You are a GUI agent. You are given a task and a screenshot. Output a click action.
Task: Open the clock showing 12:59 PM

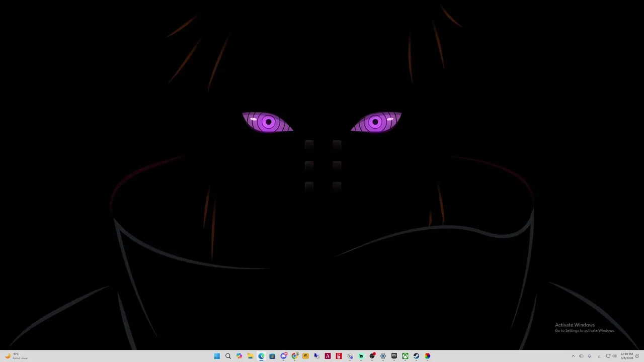coord(627,356)
